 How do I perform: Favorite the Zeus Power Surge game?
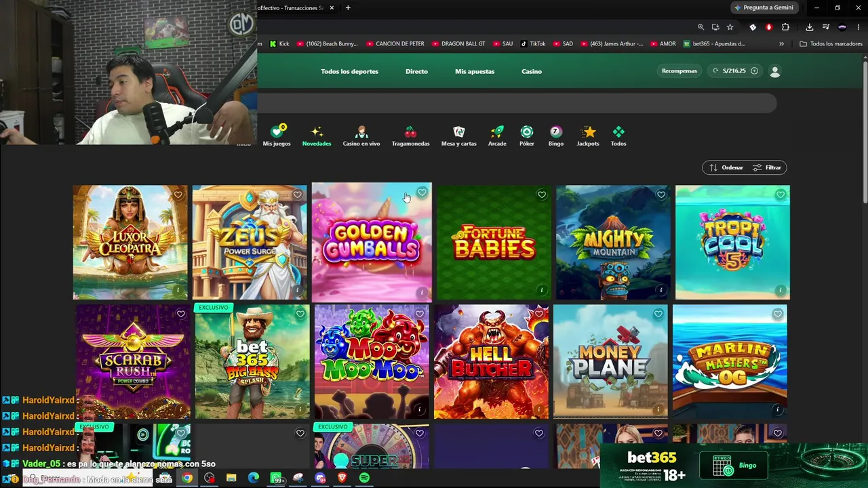click(297, 195)
